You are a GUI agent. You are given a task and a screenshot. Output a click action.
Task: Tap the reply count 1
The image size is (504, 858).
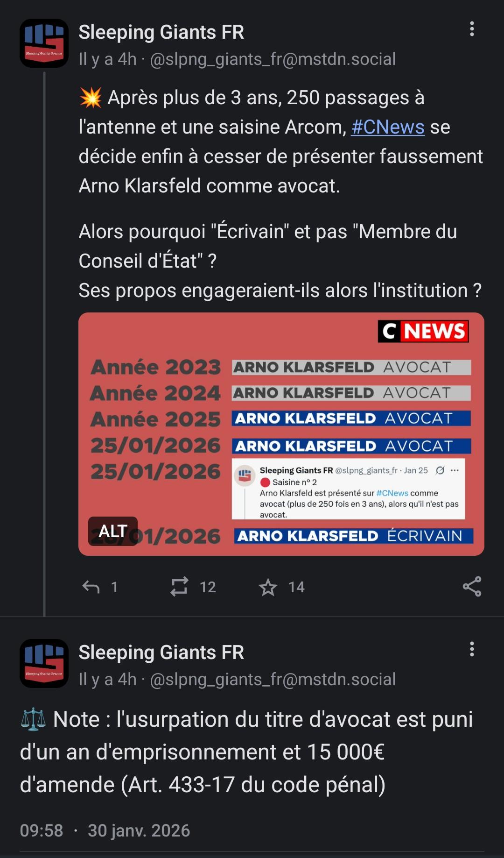(114, 587)
